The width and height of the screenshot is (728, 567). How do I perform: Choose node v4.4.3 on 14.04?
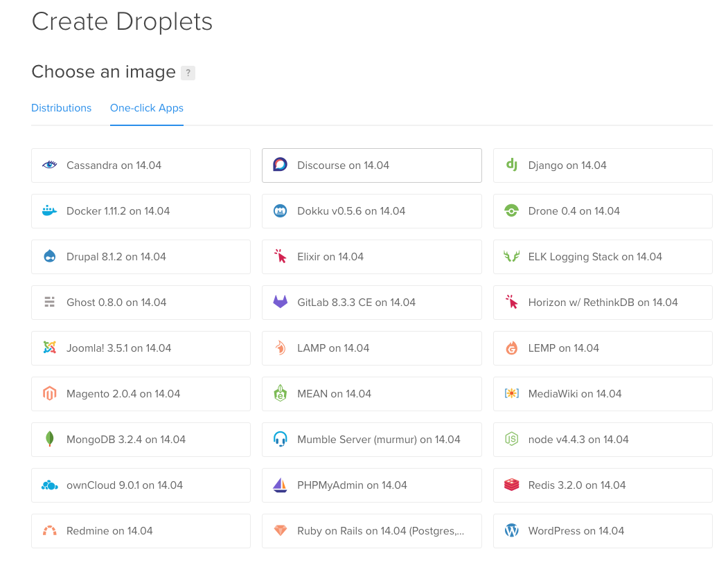(603, 440)
